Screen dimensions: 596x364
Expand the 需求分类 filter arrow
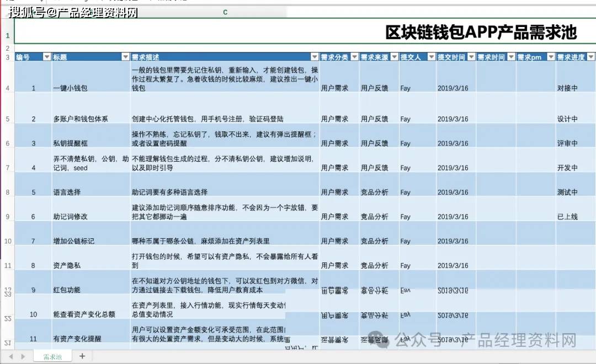354,57
